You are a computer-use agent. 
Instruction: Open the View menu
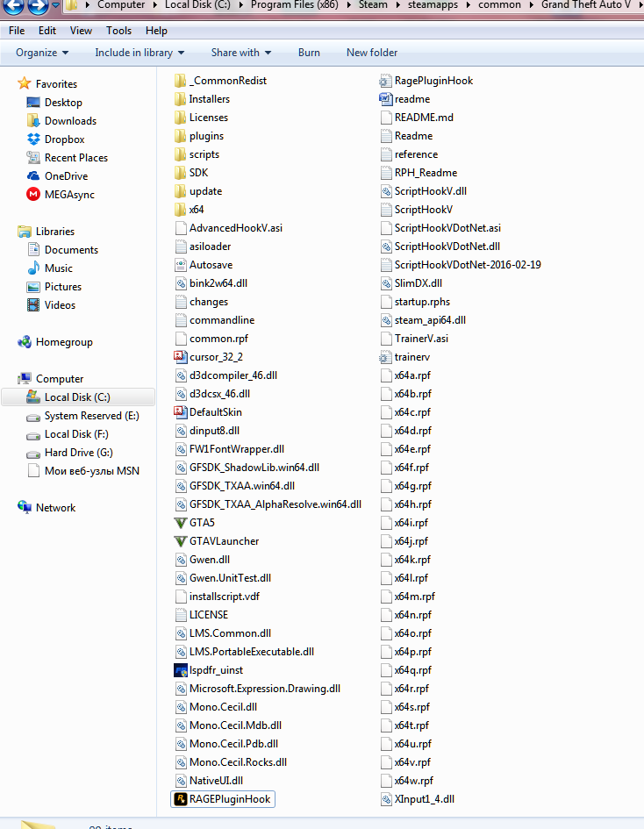[81, 31]
